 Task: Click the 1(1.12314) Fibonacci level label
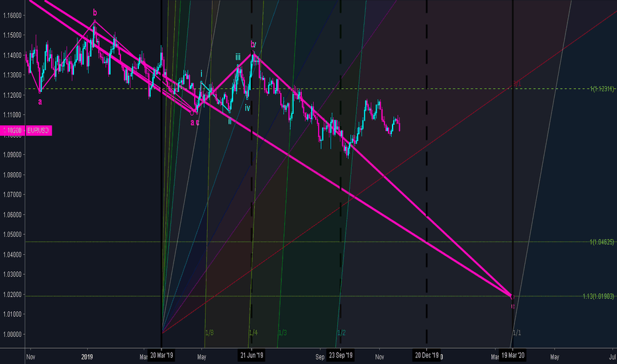point(602,89)
